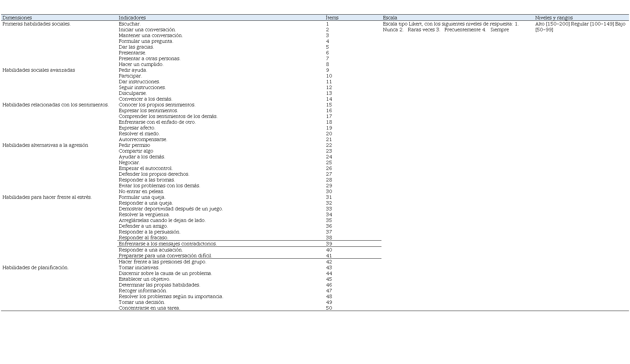Select 'Habilidades sociales avanzadas' dimension cell
This screenshot has width=630, height=364.
tap(39, 70)
